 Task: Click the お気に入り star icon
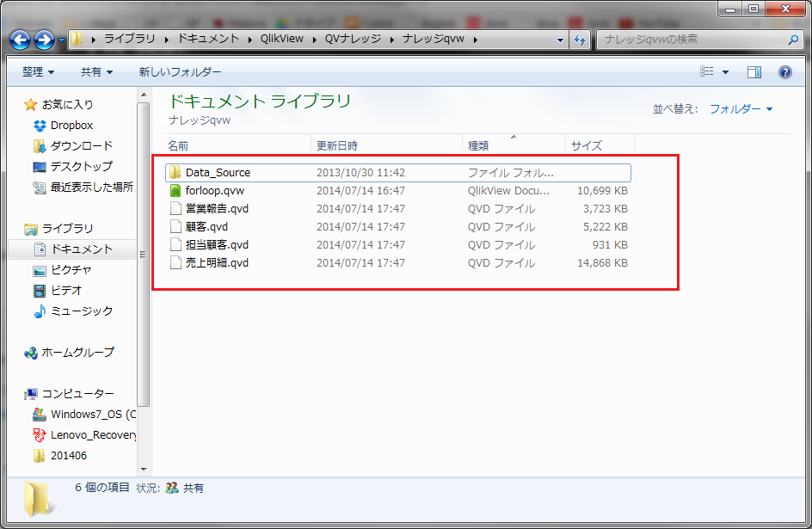[x=31, y=105]
